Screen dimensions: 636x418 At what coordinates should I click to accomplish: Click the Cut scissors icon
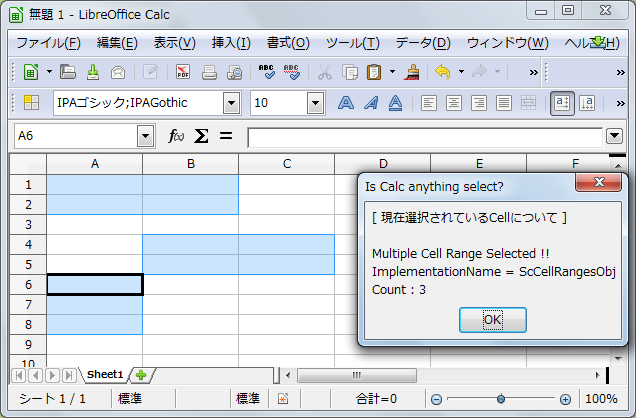pos(324,72)
